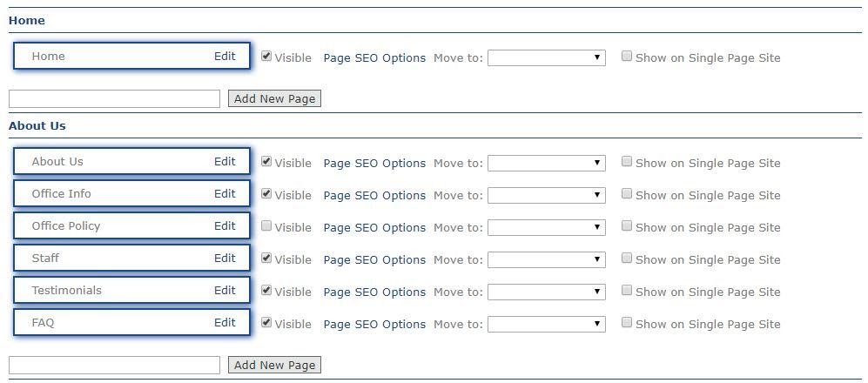Click Add New Page under Home section
The height and width of the screenshot is (383, 868).
[274, 98]
